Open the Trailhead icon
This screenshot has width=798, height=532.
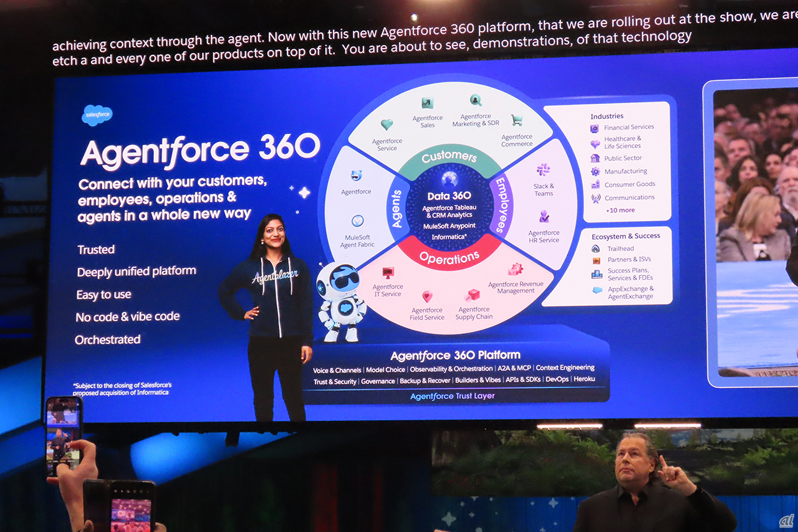pos(596,249)
